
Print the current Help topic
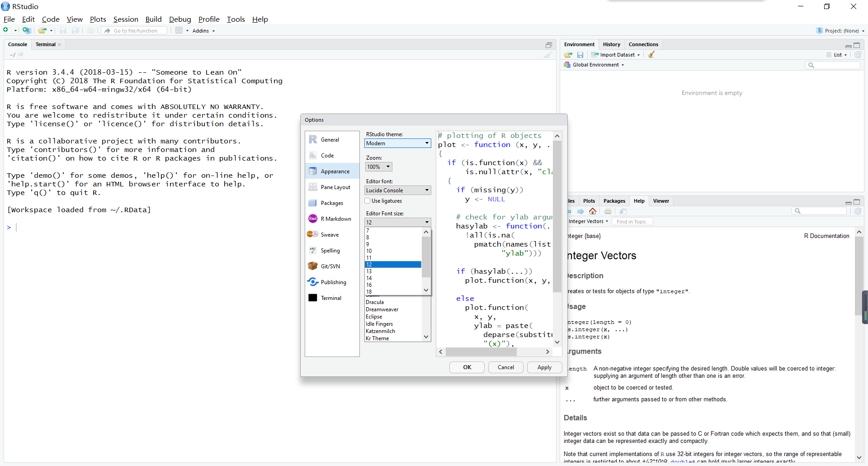608,211
